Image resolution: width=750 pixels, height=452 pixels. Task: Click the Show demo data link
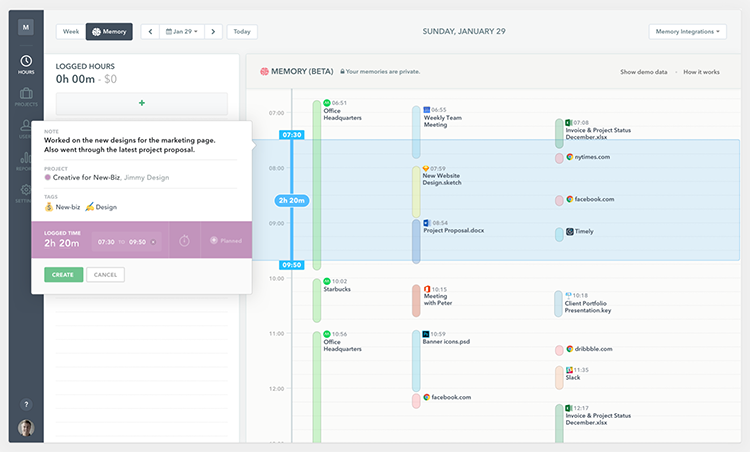643,72
